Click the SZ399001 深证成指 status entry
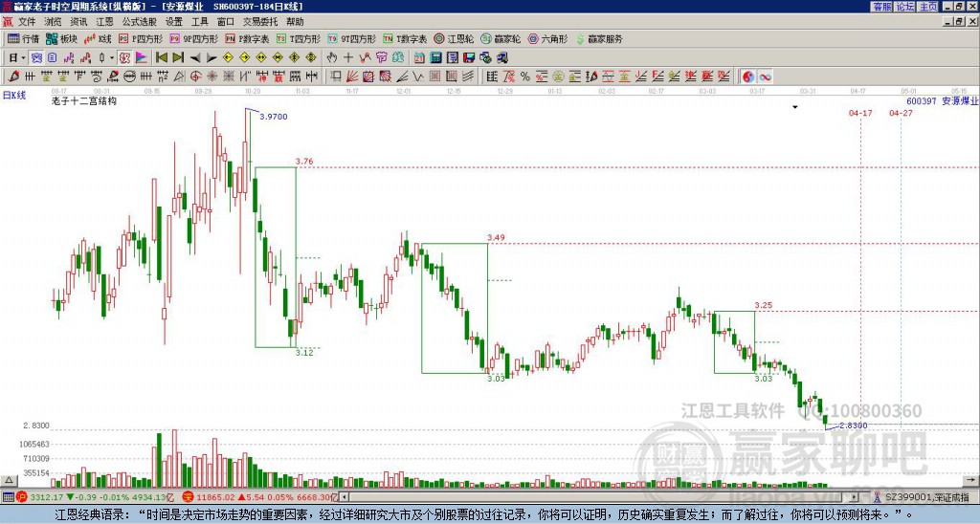This screenshot has width=980, height=524. point(926,497)
